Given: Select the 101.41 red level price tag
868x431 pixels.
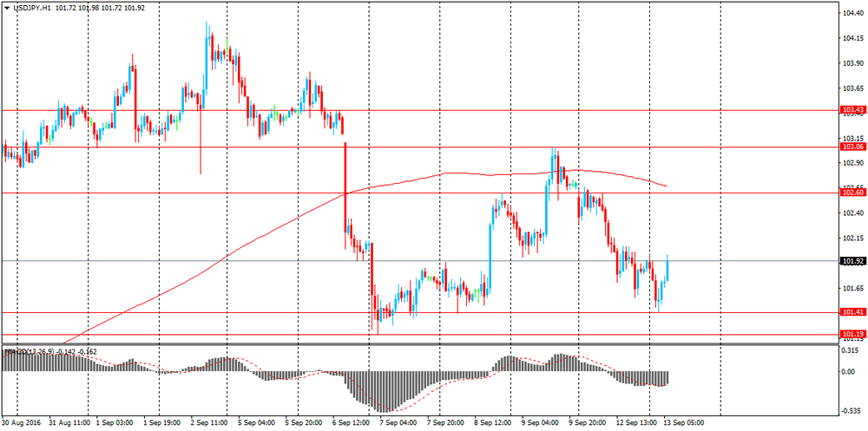Looking at the screenshot, I should pyautogui.click(x=852, y=312).
